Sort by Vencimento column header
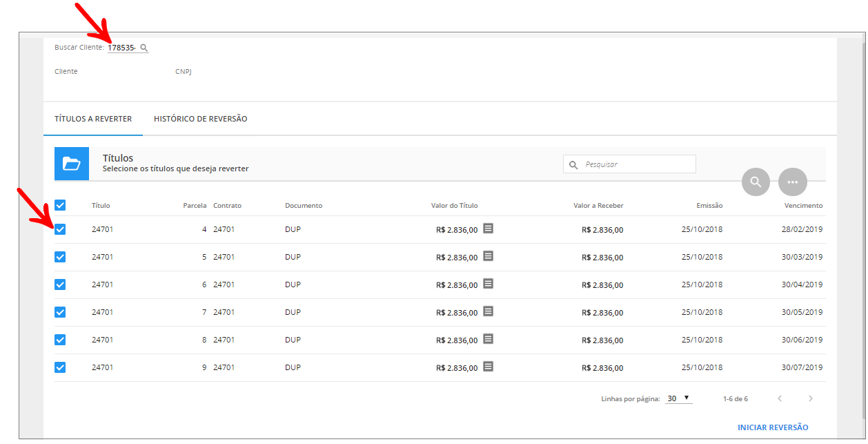868x444 pixels. (x=803, y=206)
